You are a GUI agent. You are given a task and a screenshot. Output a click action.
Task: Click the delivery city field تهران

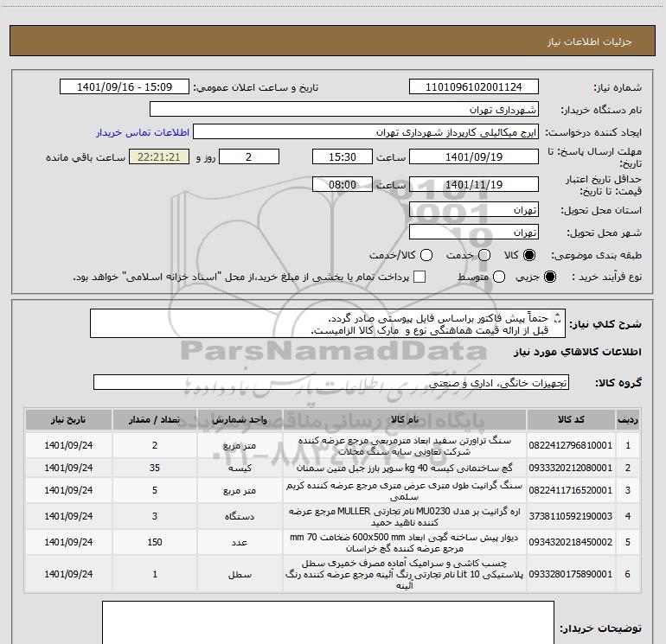point(474,232)
